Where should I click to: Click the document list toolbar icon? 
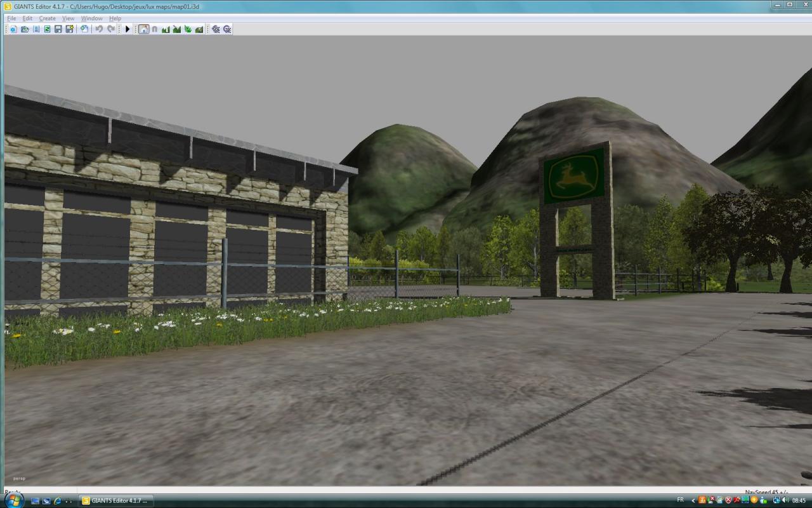36,29
